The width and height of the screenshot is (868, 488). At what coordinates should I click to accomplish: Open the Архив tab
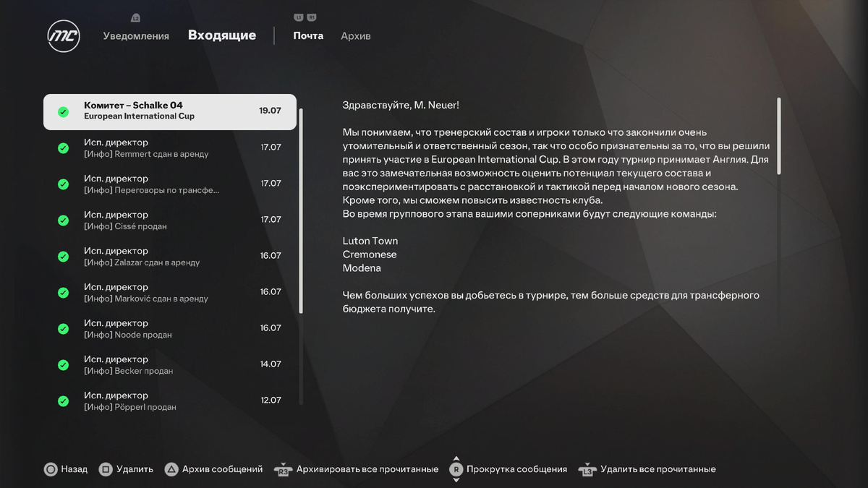[356, 35]
